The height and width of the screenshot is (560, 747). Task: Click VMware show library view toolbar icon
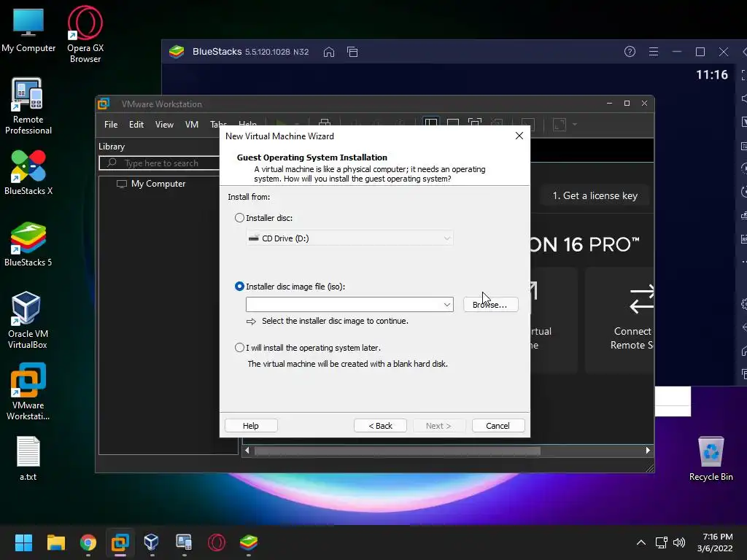point(430,124)
